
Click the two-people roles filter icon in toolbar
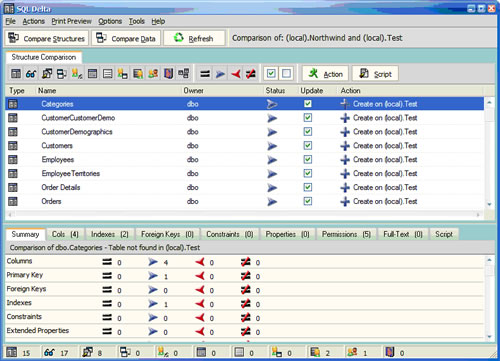(x=153, y=74)
